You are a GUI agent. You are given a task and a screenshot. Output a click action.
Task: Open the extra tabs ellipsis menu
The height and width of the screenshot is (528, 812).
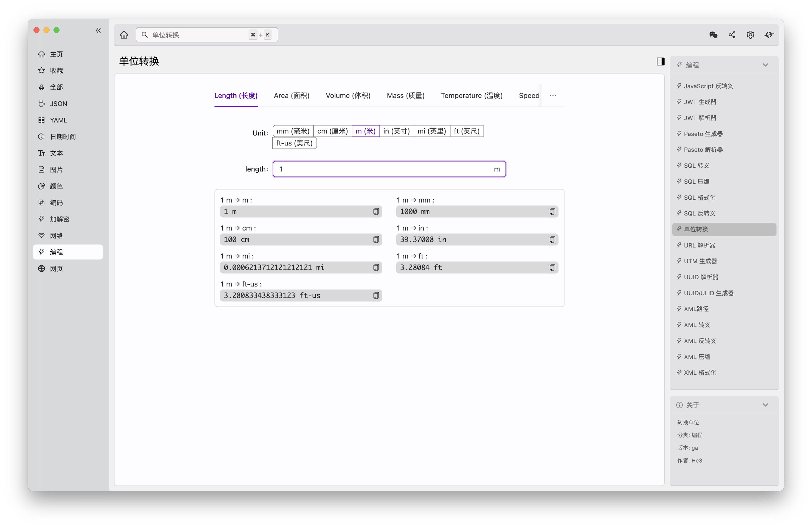(553, 95)
